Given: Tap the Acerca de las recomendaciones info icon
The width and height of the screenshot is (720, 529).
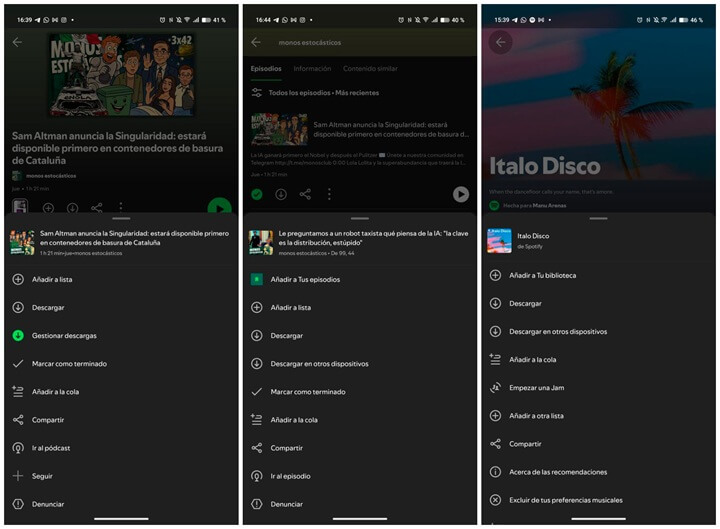Looking at the screenshot, I should pyautogui.click(x=495, y=472).
